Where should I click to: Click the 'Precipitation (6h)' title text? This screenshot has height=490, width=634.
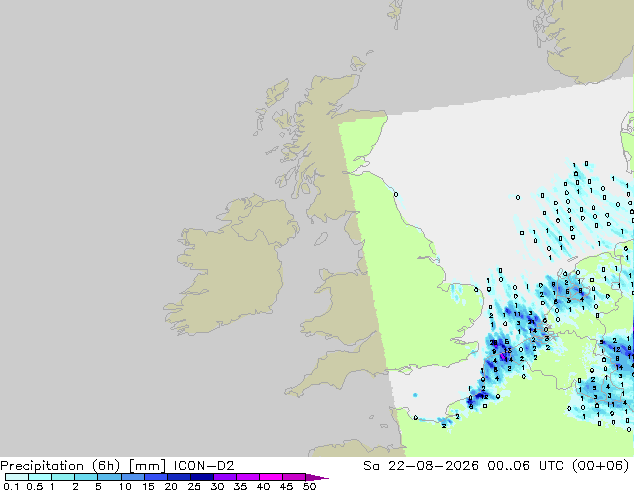pos(60,466)
